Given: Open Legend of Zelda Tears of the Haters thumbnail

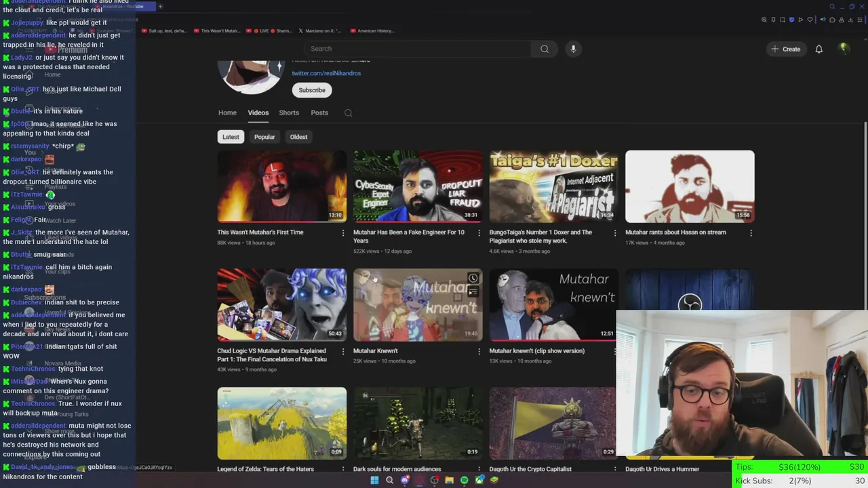Looking at the screenshot, I should [281, 424].
